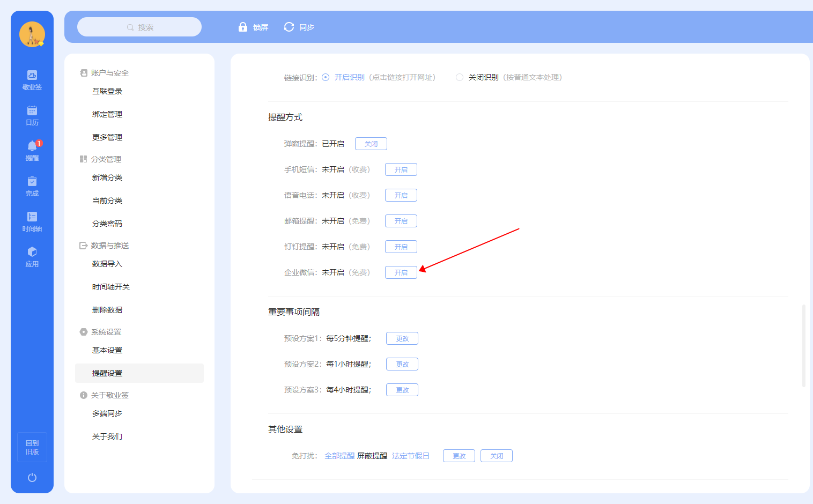Screen dimensions: 813x504
Task: Go to 更多管理 settings
Action: [x=107, y=137]
